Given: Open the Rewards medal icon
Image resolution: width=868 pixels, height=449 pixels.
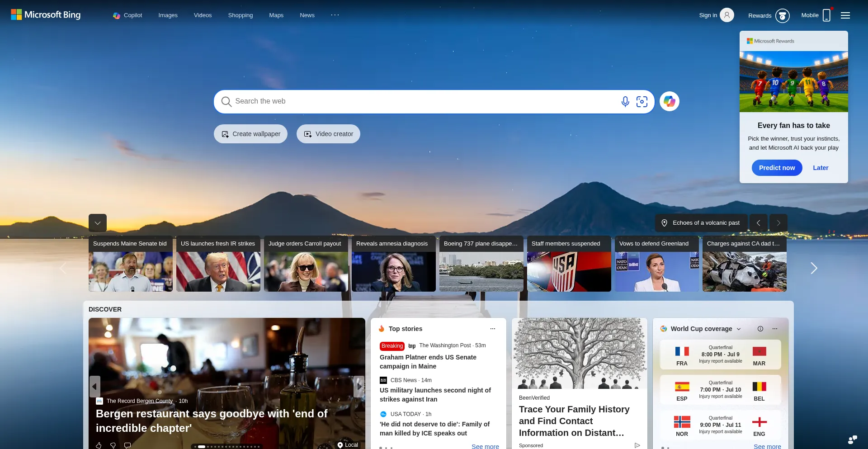Looking at the screenshot, I should tap(782, 15).
